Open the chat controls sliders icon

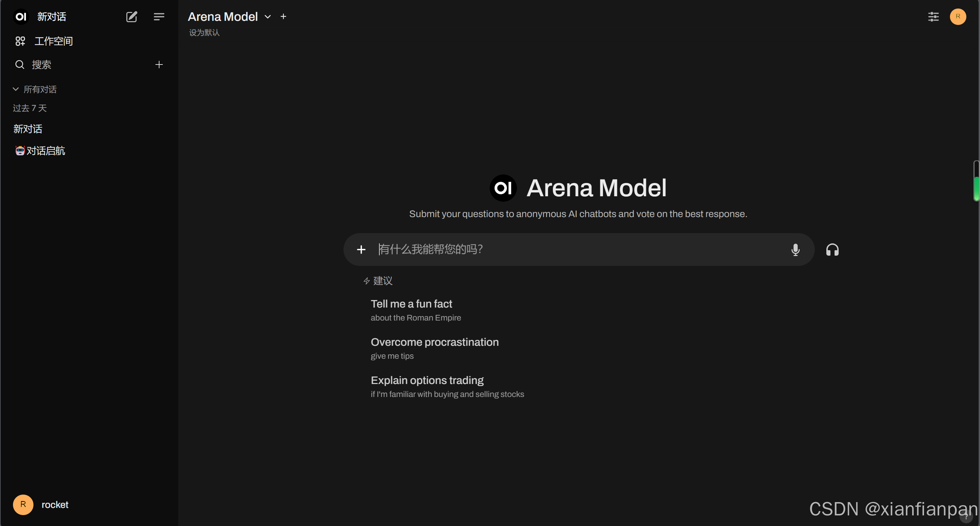tap(933, 17)
